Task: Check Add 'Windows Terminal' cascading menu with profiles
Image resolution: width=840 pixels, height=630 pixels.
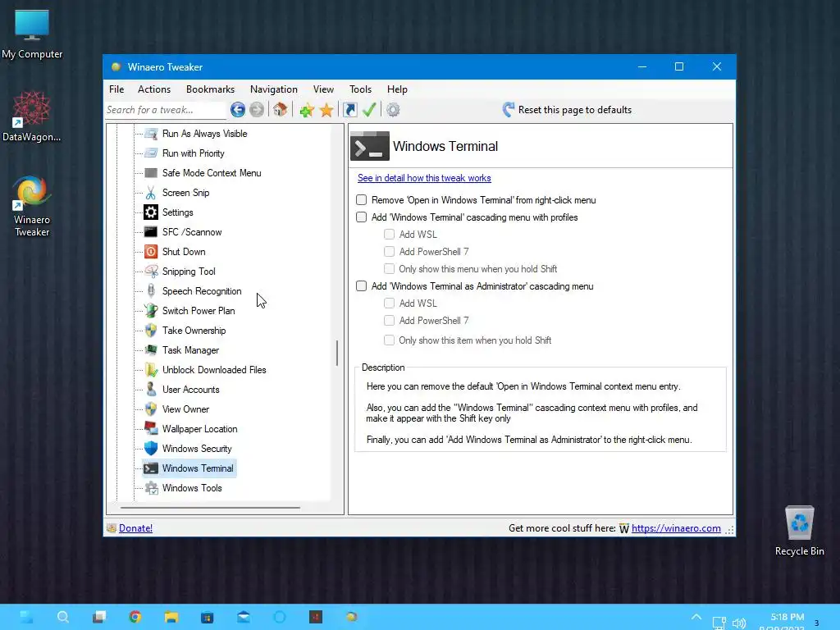Action: 362,217
